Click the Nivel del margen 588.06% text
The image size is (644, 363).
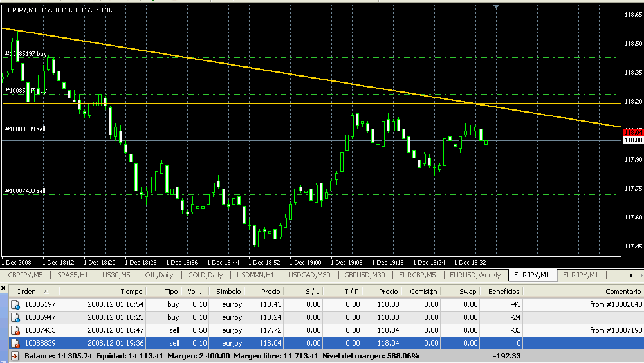(371, 356)
